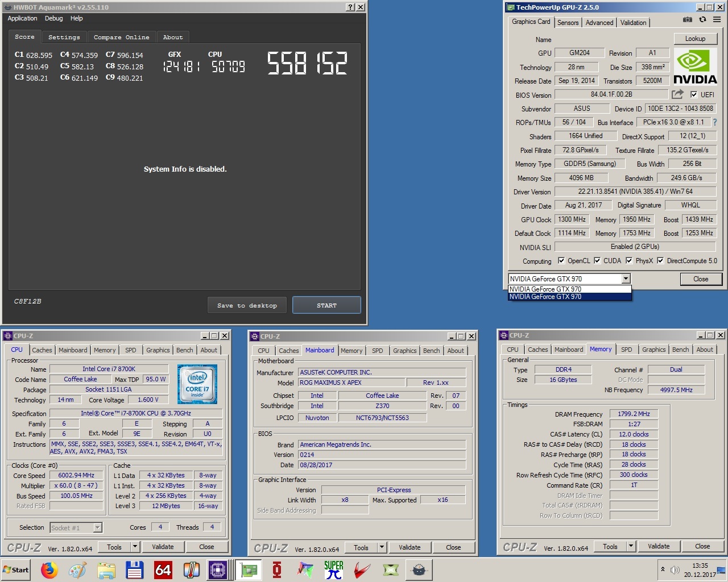Click the Close button in GPU-Z

[x=701, y=279]
